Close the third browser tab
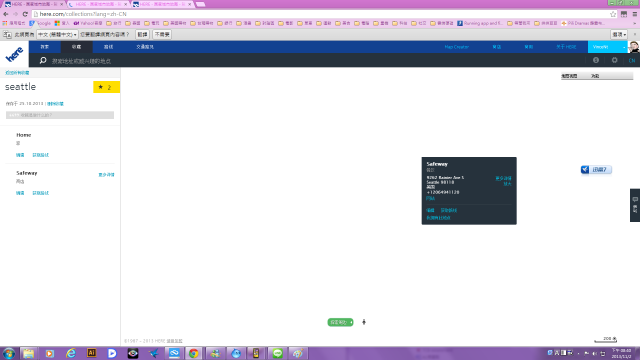 coord(189,4)
